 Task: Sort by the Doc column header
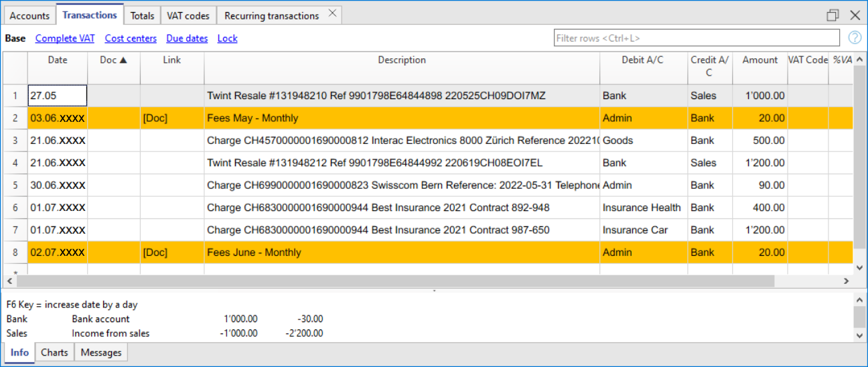[113, 60]
